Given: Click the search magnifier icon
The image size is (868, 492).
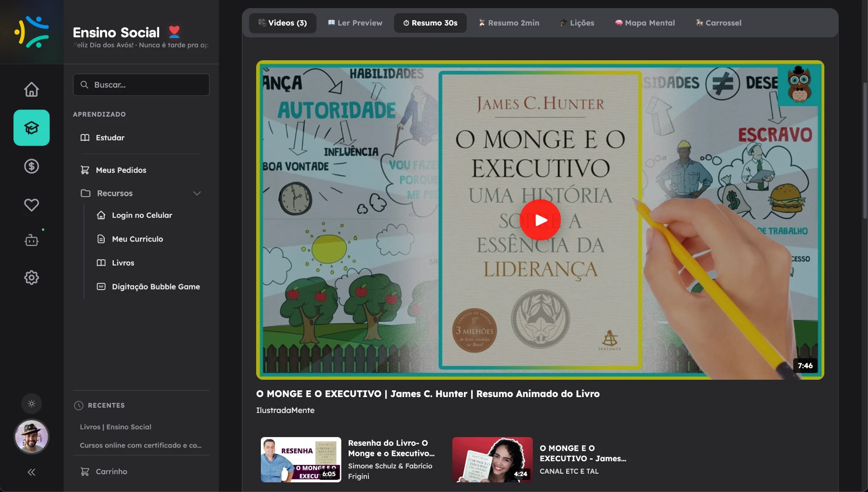Looking at the screenshot, I should [84, 85].
